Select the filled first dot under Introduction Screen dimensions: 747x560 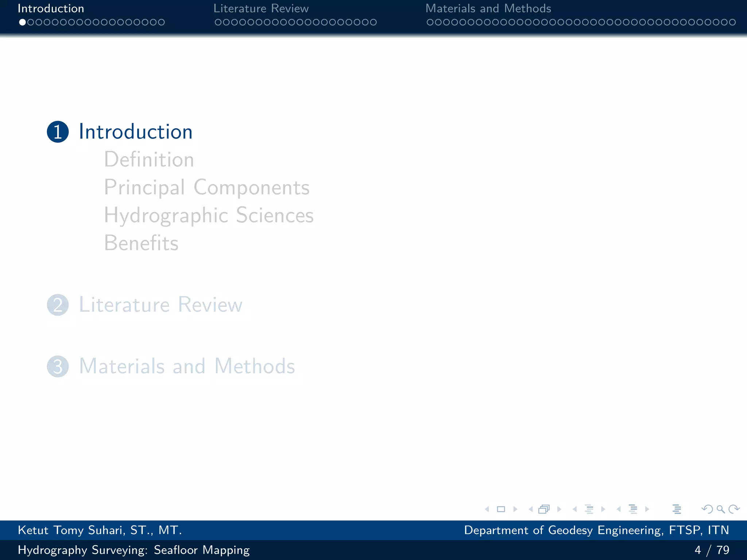pos(22,22)
